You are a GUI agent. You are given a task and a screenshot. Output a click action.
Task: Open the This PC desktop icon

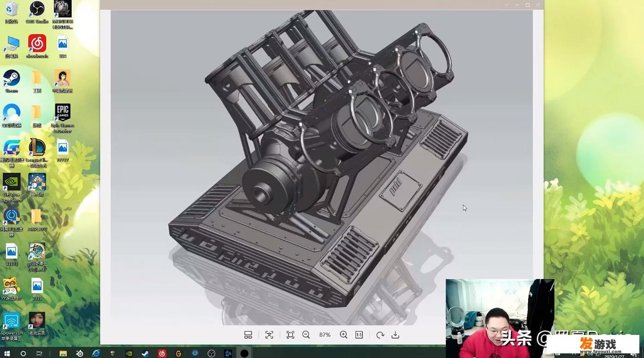click(x=12, y=47)
